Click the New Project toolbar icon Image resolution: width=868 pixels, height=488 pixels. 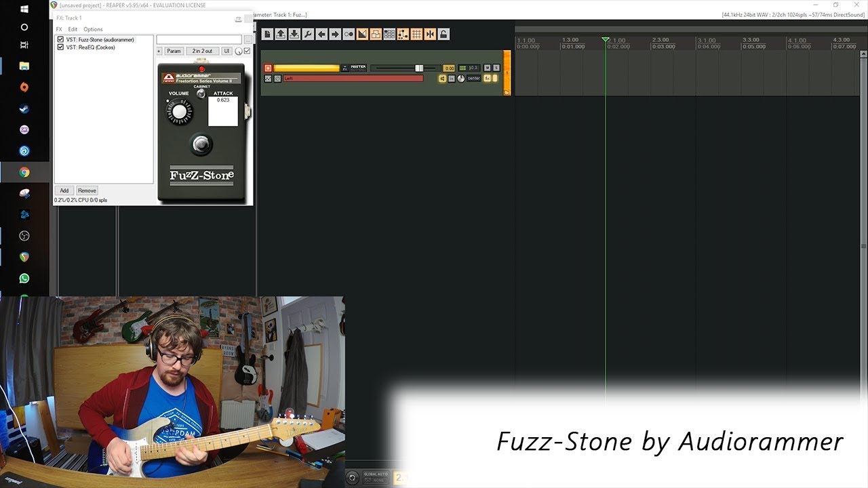click(267, 34)
